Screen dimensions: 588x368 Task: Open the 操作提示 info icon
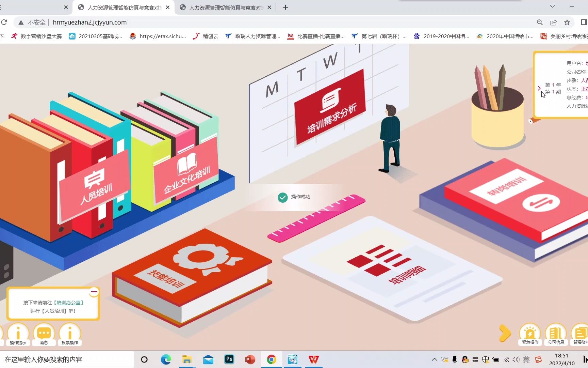point(18,334)
